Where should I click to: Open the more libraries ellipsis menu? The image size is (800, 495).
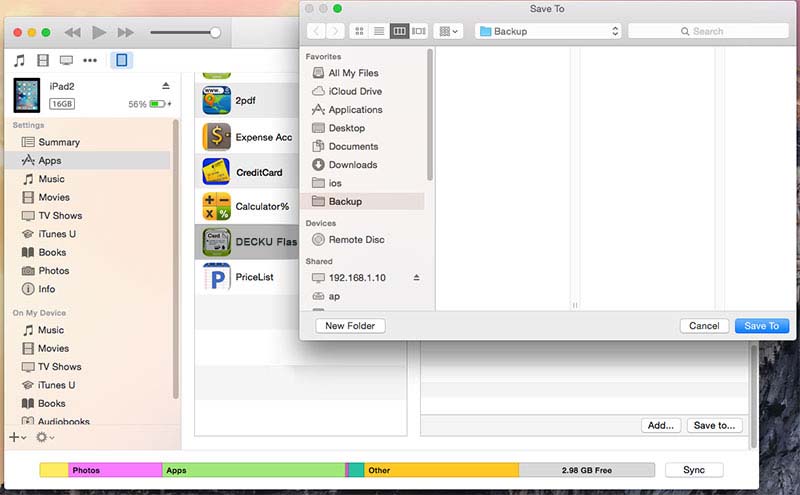point(90,61)
